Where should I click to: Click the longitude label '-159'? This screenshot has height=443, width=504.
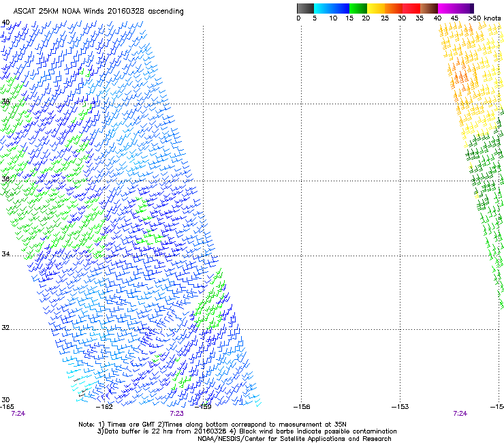tap(203, 407)
